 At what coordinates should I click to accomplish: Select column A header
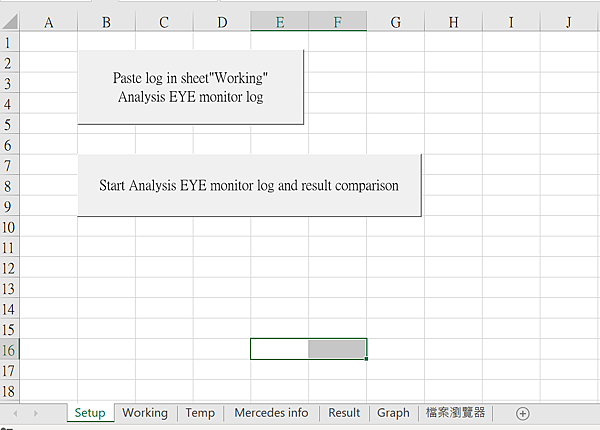coord(49,22)
